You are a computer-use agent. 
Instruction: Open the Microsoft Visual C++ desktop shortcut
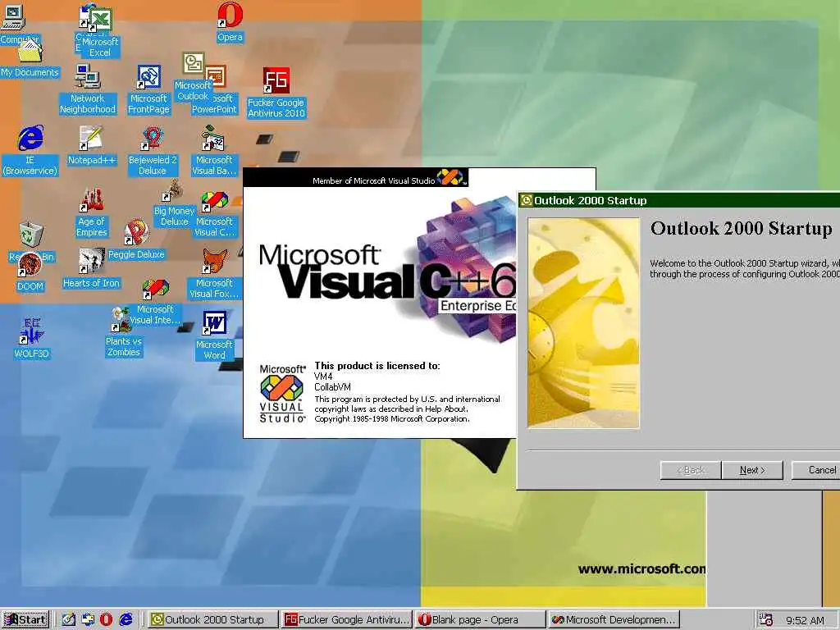(214, 214)
